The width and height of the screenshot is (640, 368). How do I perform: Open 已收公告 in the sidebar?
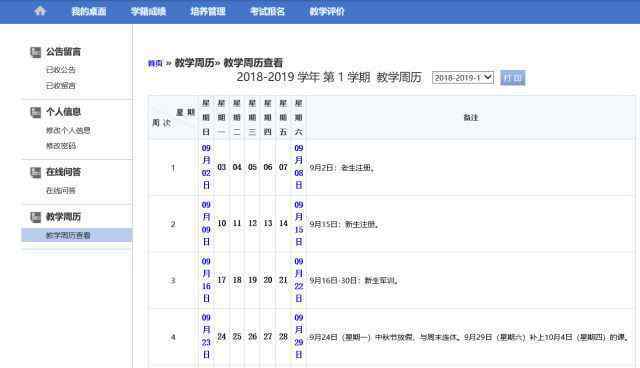pos(60,70)
